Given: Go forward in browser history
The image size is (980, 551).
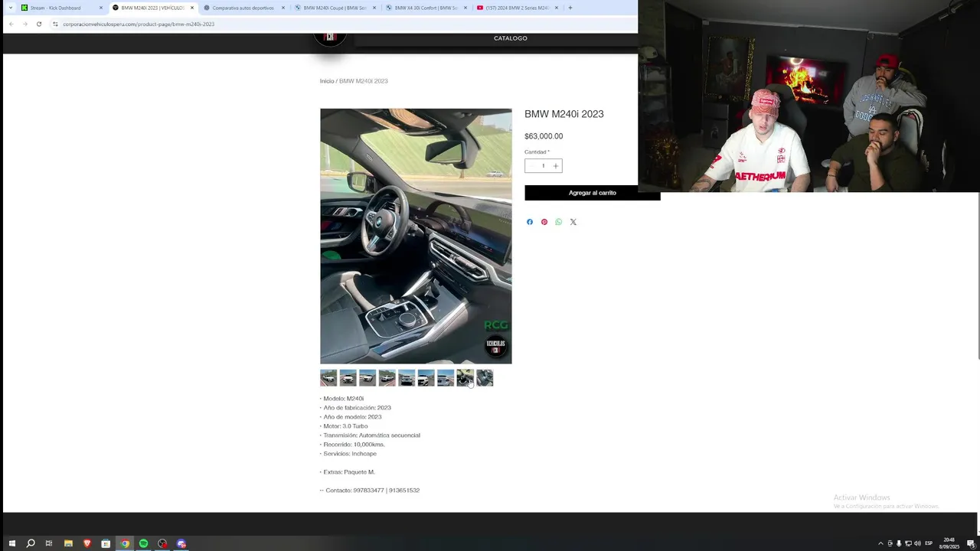Looking at the screenshot, I should 24,24.
